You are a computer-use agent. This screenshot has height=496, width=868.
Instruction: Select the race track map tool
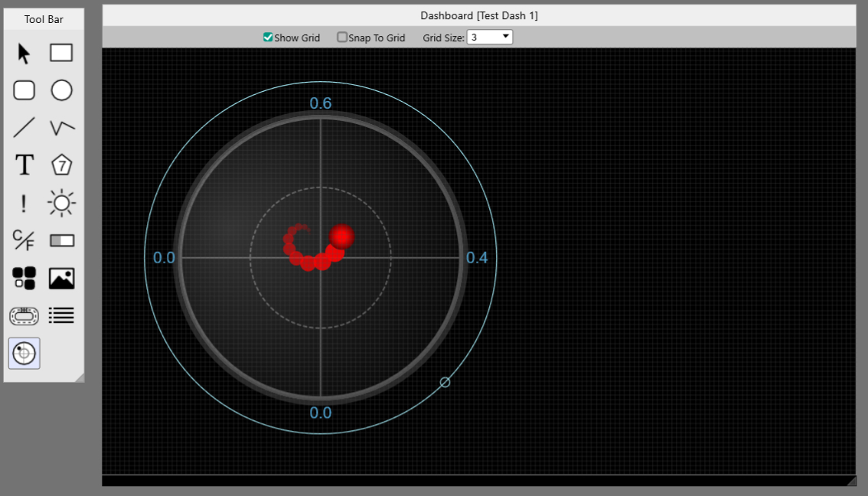point(24,316)
